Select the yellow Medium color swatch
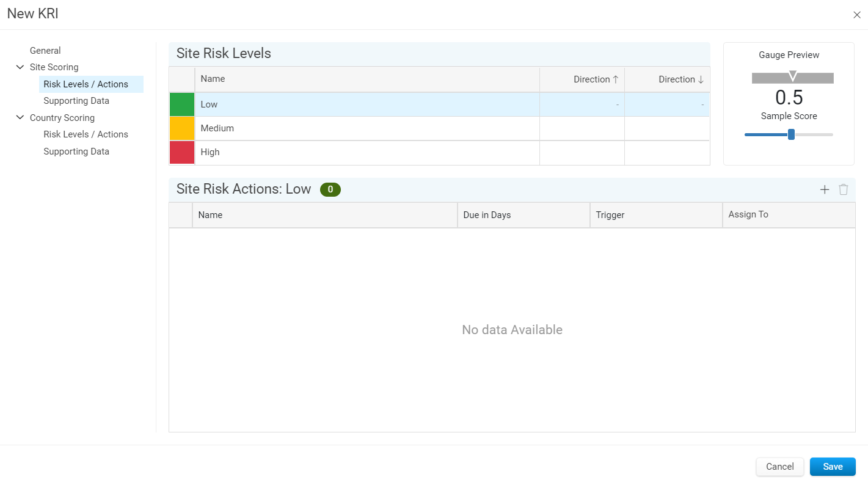The image size is (868, 485). [182, 128]
